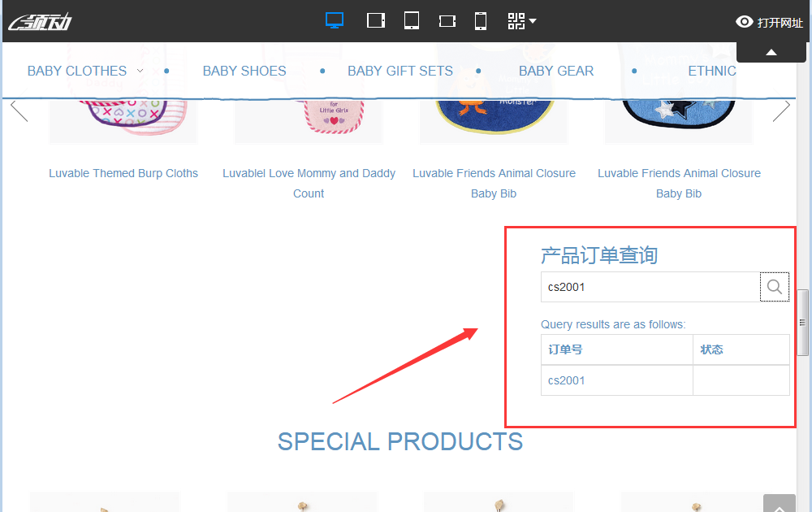
Task: Click the order search magnifier icon
Action: coord(774,287)
